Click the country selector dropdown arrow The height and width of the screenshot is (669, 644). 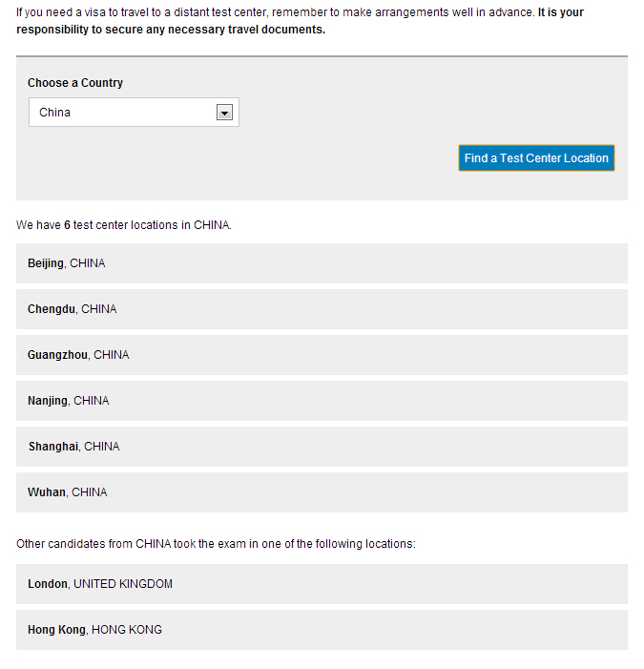pos(224,113)
